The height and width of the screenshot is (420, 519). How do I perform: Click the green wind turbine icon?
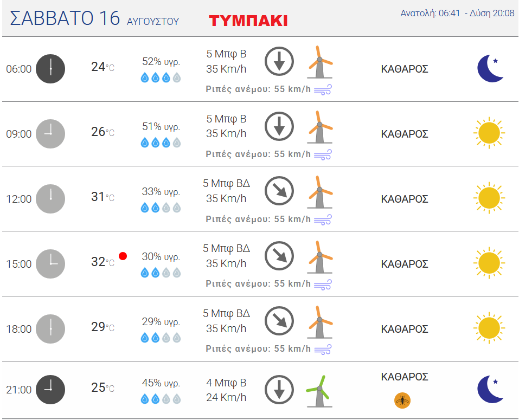[x=319, y=391]
